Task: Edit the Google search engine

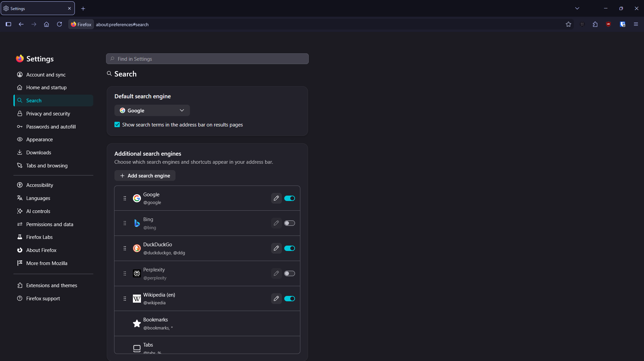Action: click(x=276, y=198)
